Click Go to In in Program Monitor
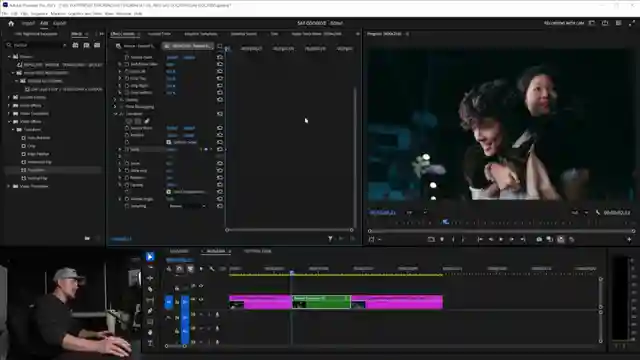The height and width of the screenshot is (360, 640). [x=480, y=240]
